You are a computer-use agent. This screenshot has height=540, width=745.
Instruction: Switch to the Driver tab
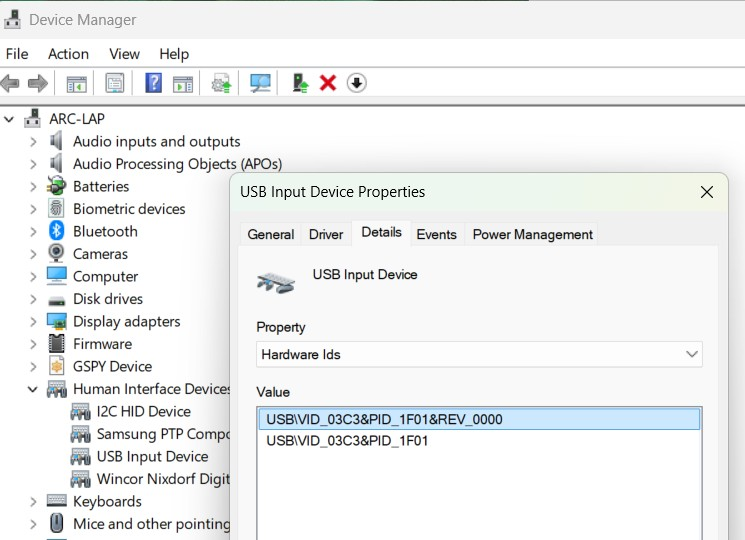(326, 234)
